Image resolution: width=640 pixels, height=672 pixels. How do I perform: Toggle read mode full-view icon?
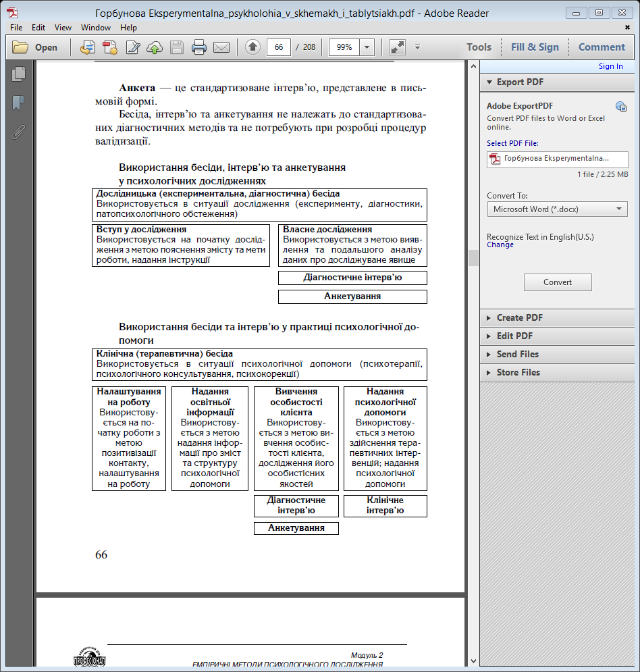pyautogui.click(x=398, y=47)
